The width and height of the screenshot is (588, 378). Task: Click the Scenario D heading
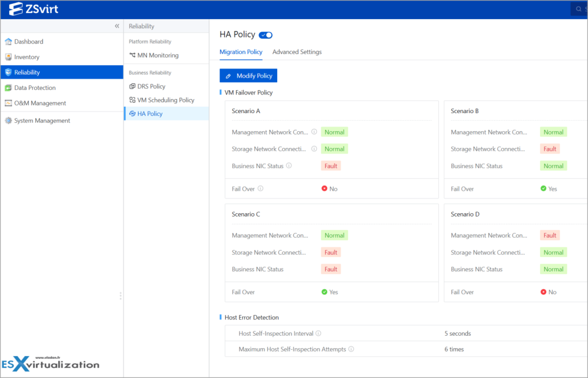pos(465,214)
